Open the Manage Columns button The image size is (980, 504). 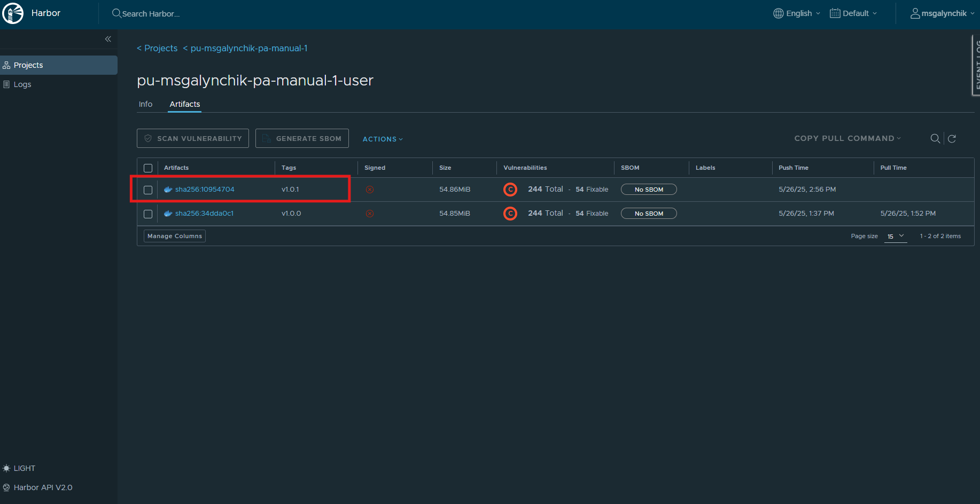click(x=175, y=236)
